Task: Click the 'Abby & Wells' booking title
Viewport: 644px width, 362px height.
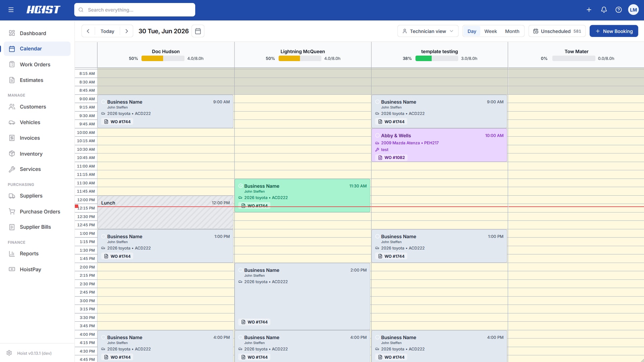Action: [x=396, y=136]
